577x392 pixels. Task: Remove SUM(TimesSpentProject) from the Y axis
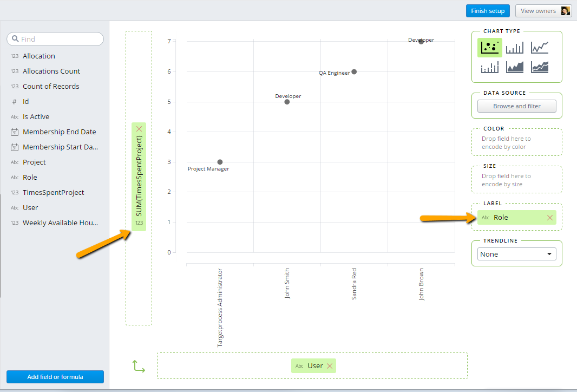[x=139, y=129]
